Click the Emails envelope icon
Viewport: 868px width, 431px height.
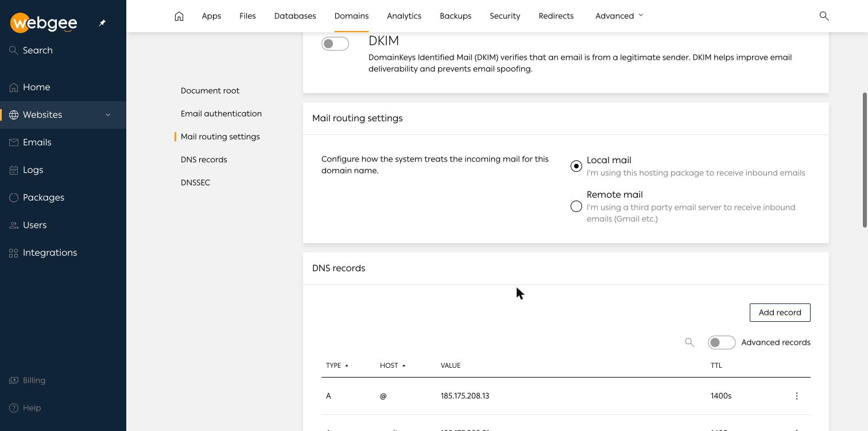14,143
